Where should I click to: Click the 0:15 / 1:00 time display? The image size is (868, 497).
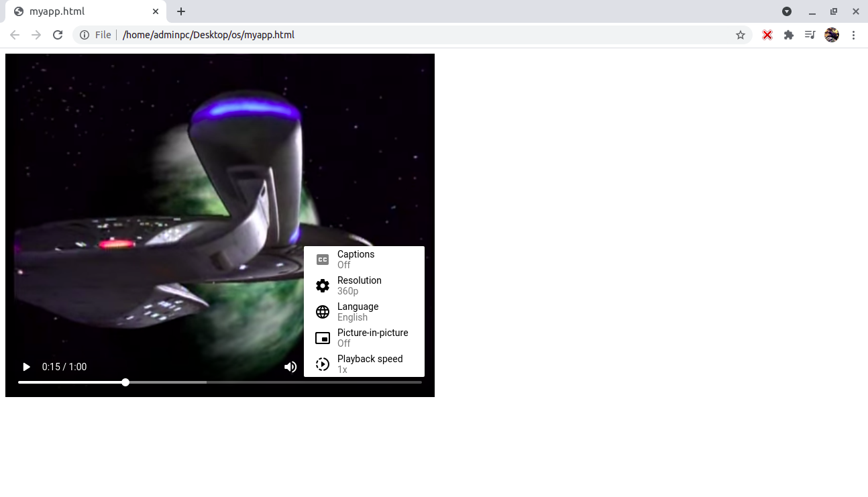(64, 367)
